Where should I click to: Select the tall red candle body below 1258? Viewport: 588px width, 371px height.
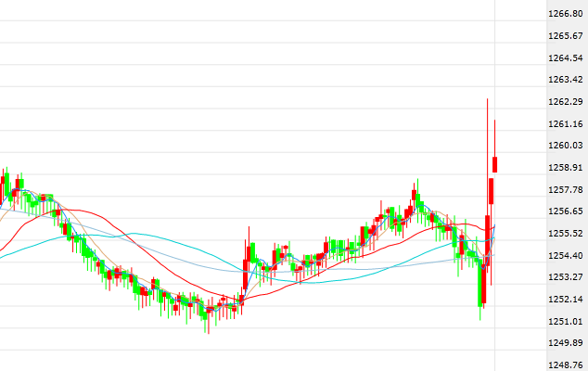pyautogui.click(x=492, y=192)
